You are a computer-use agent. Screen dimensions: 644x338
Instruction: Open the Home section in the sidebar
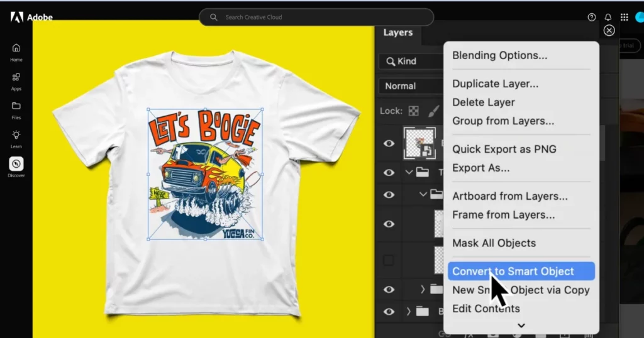16,53
